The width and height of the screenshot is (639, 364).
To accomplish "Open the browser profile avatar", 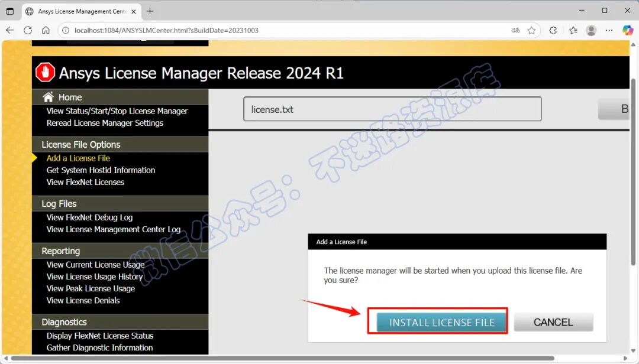I will point(591,30).
